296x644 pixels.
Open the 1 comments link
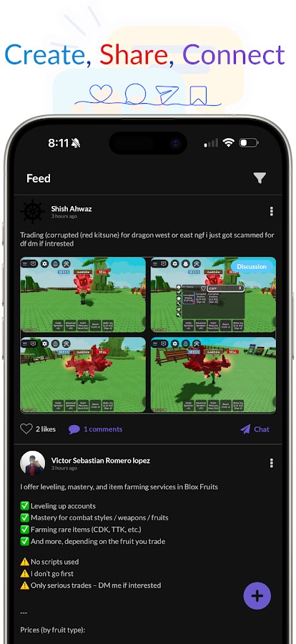pos(103,429)
